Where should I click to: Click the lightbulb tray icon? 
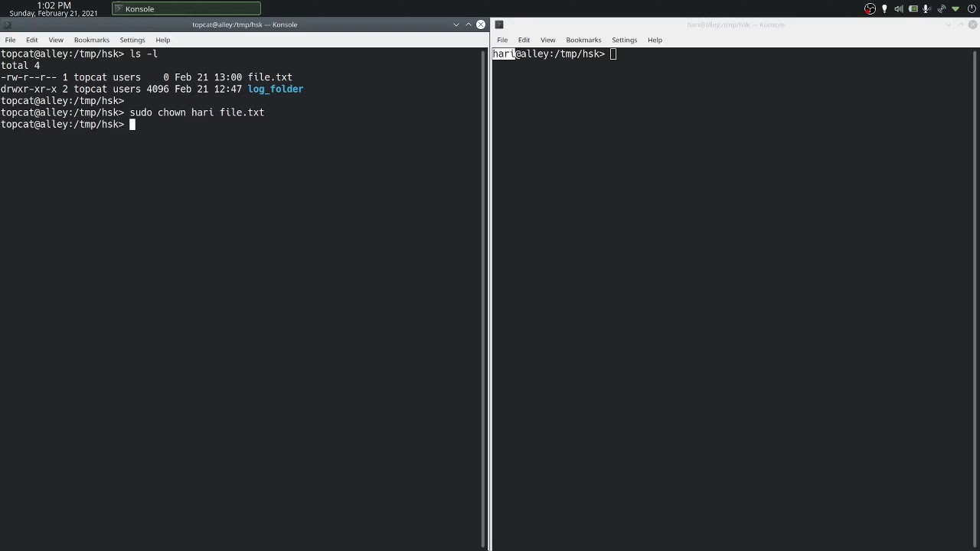click(884, 9)
